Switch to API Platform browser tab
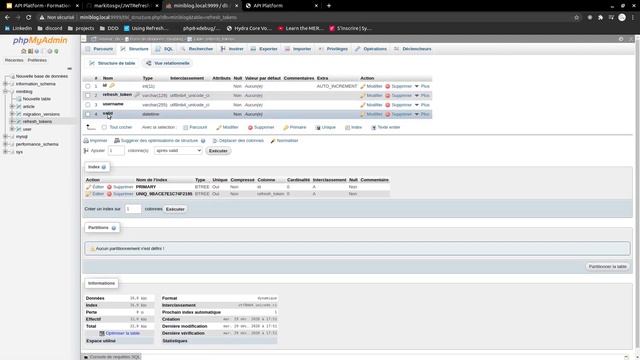 pos(282,6)
